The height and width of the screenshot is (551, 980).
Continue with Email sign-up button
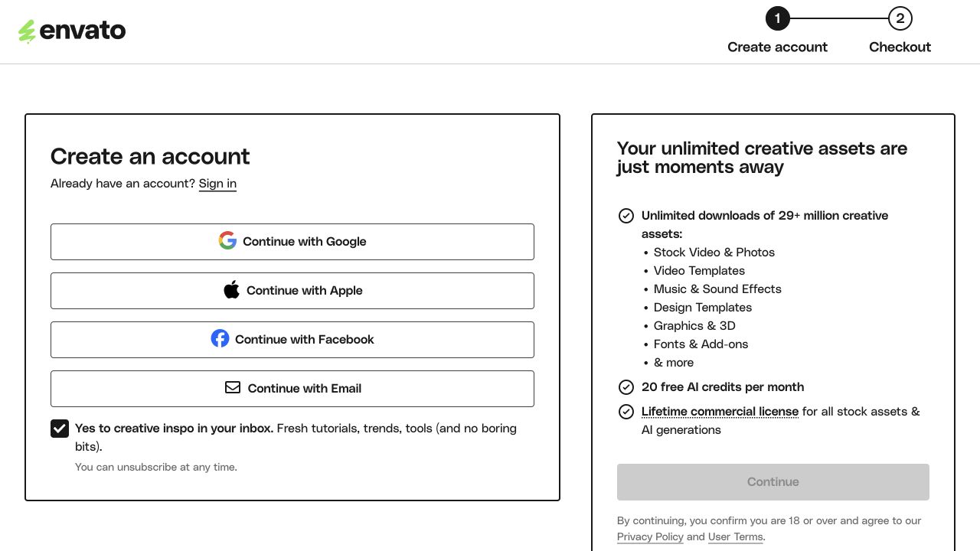point(292,389)
